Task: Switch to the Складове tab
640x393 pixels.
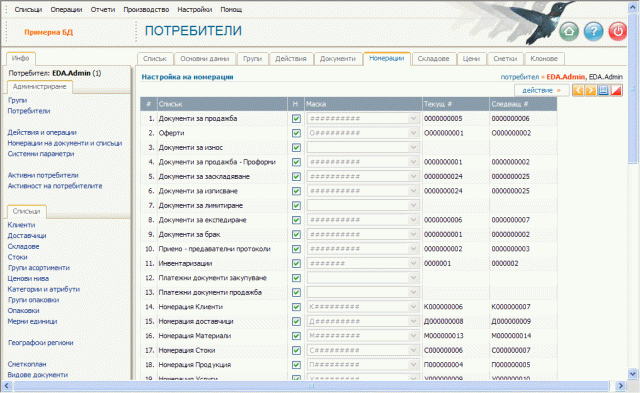Action: [x=433, y=59]
